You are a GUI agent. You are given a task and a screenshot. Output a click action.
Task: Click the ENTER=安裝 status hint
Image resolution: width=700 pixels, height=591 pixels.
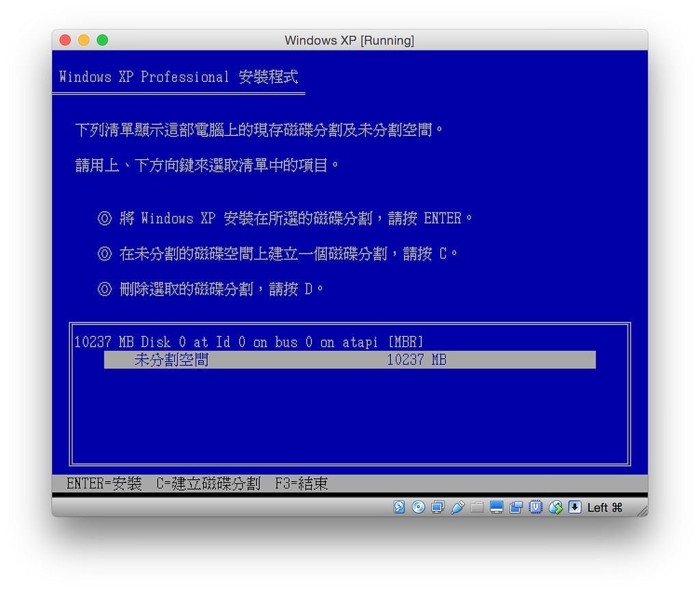[x=104, y=484]
